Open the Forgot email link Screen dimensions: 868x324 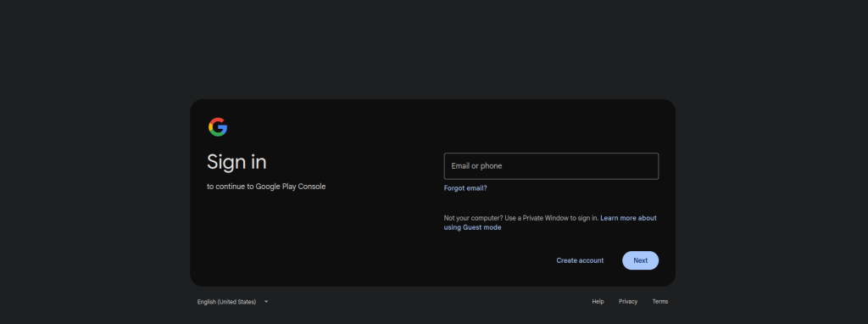(465, 188)
